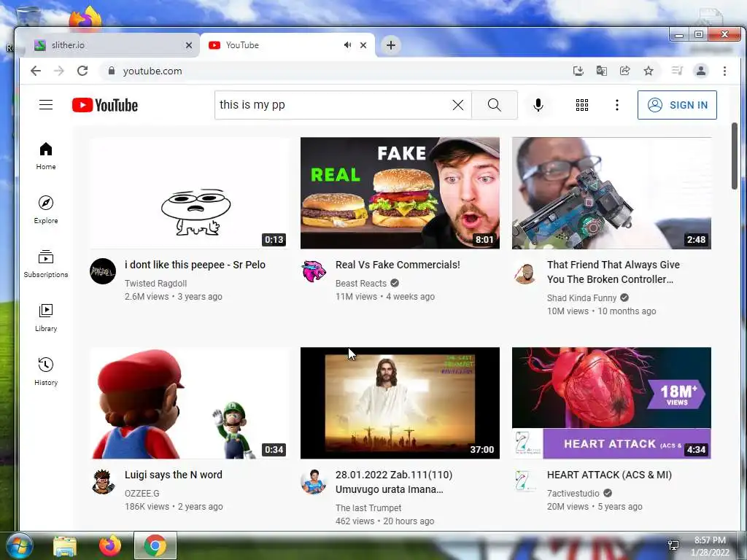Open the YouTube hamburger guide menu
The height and width of the screenshot is (560, 747).
click(46, 105)
